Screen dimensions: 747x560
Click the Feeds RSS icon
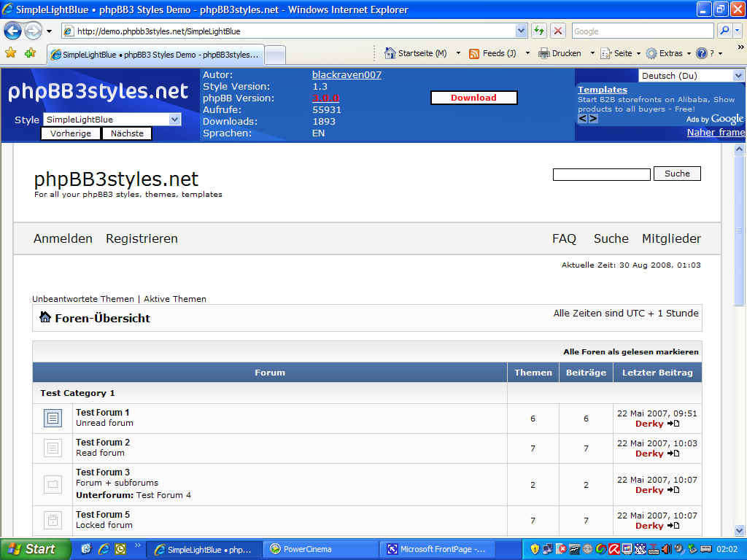click(474, 54)
